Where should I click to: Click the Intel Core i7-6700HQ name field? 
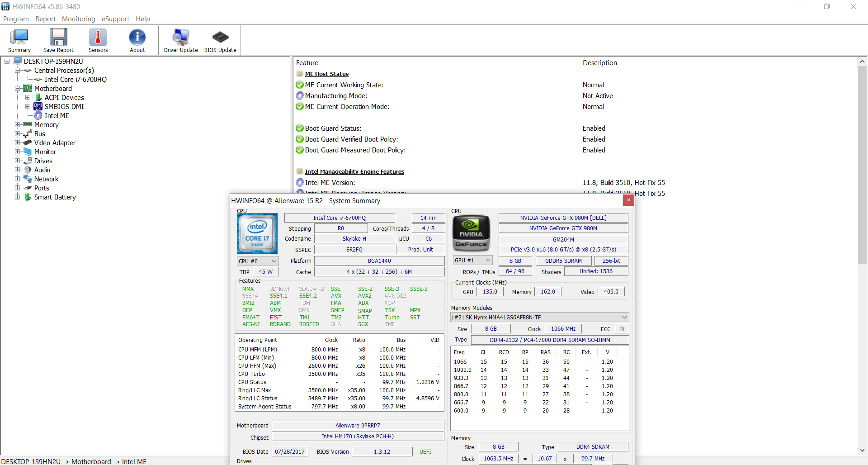pos(340,218)
